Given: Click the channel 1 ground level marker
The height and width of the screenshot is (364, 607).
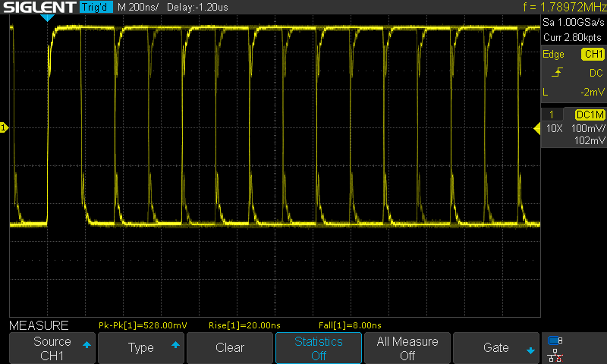Looking at the screenshot, I should pyautogui.click(x=4, y=128).
